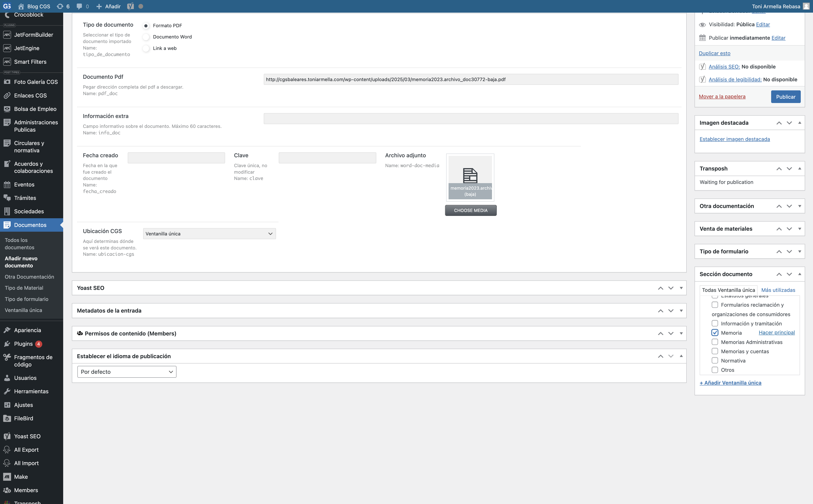813x504 pixels.
Task: Click the Eventos calendar icon
Action: pos(7,184)
